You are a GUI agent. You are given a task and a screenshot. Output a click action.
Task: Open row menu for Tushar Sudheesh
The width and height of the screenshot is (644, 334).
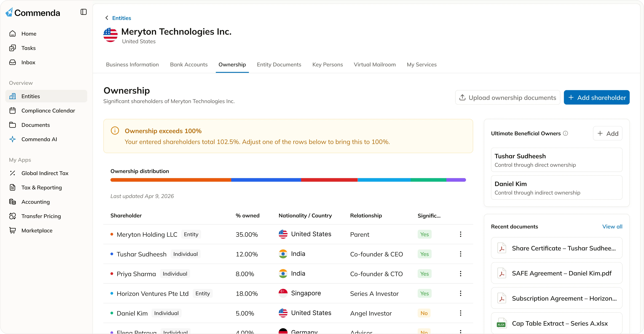[x=461, y=254]
